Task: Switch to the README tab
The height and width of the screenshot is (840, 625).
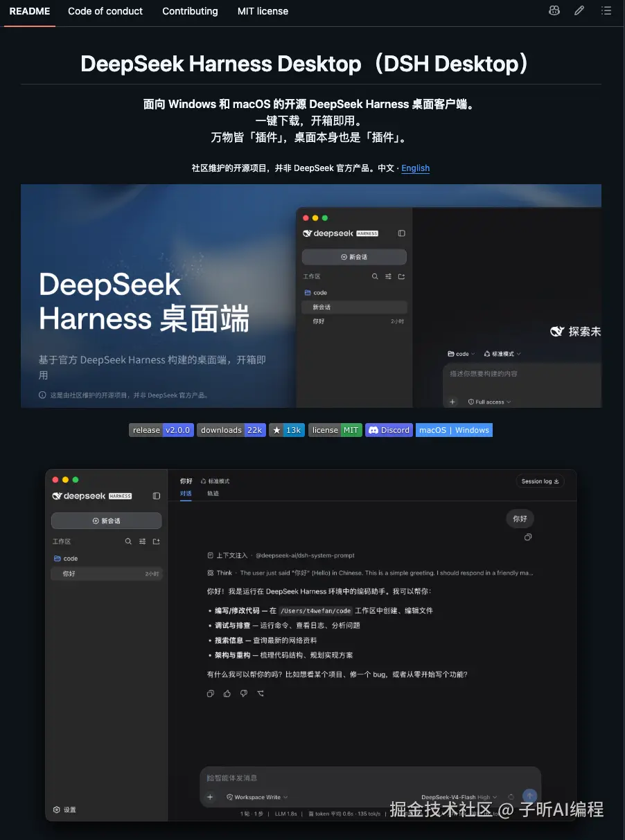Action: click(x=30, y=11)
